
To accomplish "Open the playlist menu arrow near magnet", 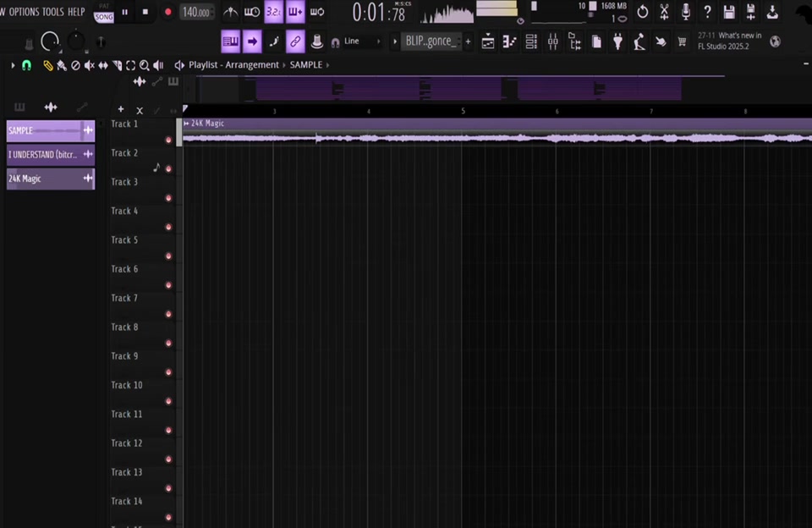I will click(13, 65).
